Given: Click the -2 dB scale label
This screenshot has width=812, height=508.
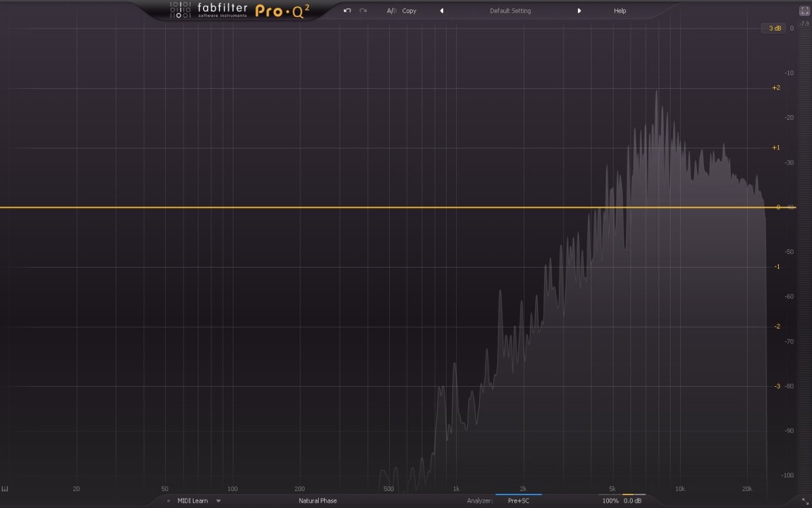Looking at the screenshot, I should [777, 326].
